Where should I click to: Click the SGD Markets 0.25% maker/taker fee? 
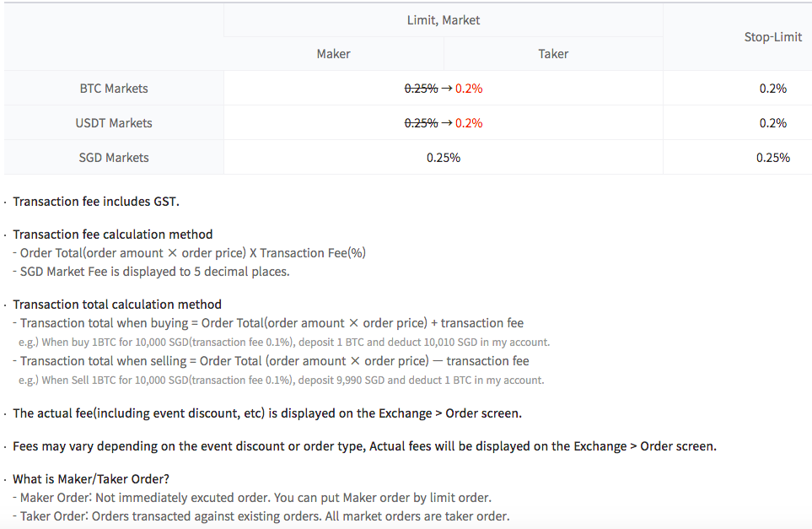(x=444, y=158)
